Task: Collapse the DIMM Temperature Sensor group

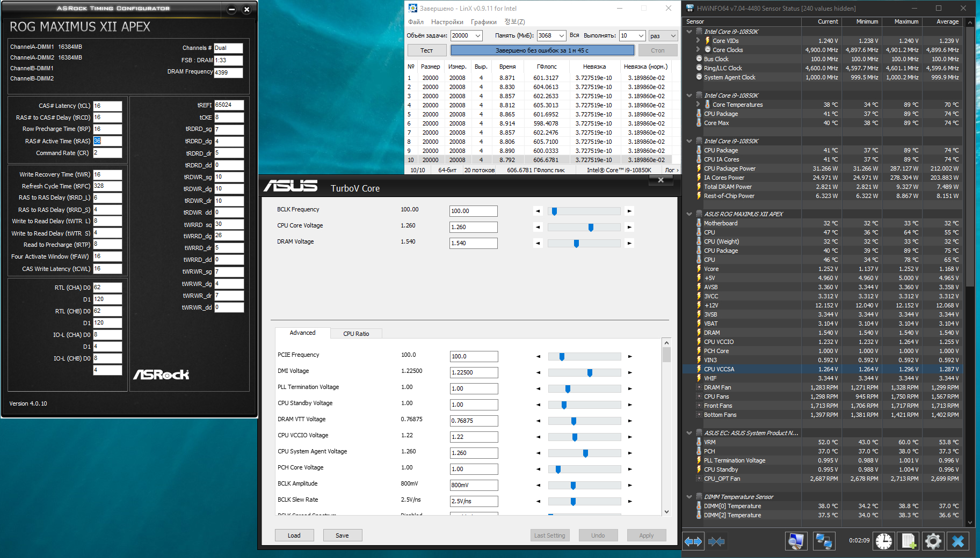Action: pos(689,496)
